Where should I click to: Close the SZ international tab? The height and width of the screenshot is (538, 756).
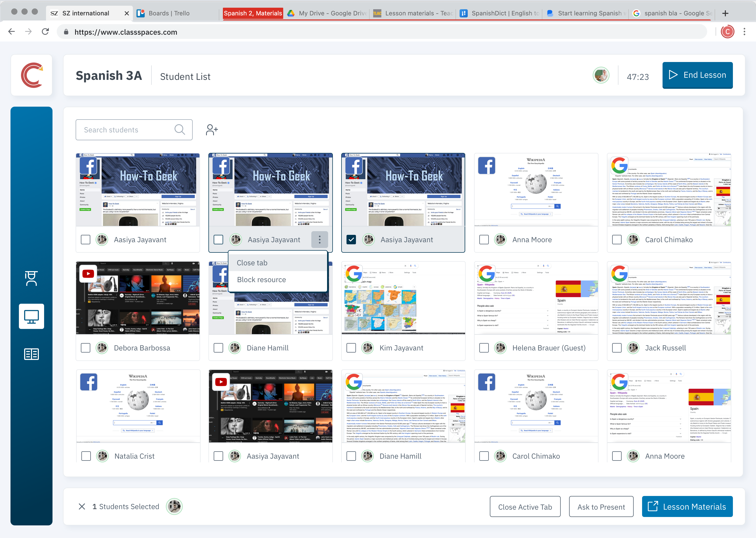[127, 13]
